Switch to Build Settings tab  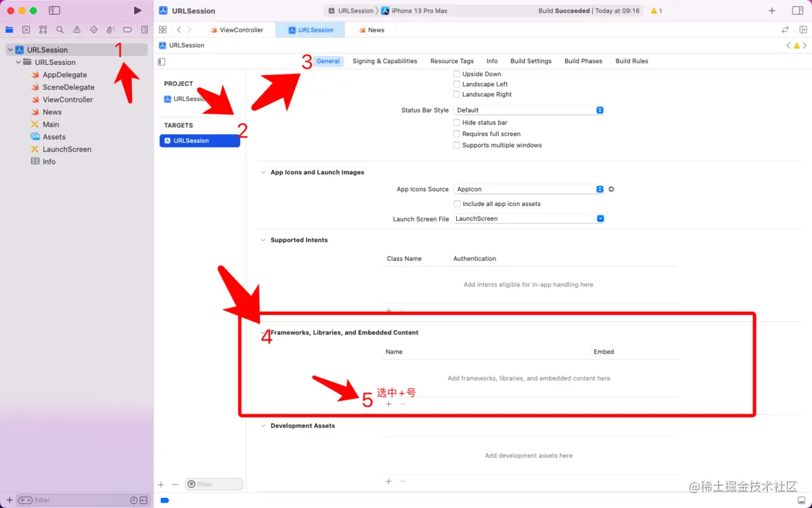click(531, 61)
